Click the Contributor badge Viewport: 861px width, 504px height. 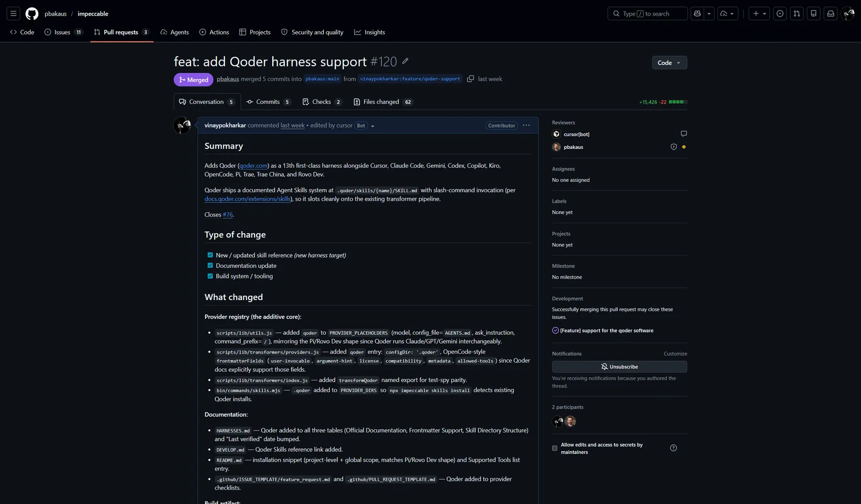502,125
